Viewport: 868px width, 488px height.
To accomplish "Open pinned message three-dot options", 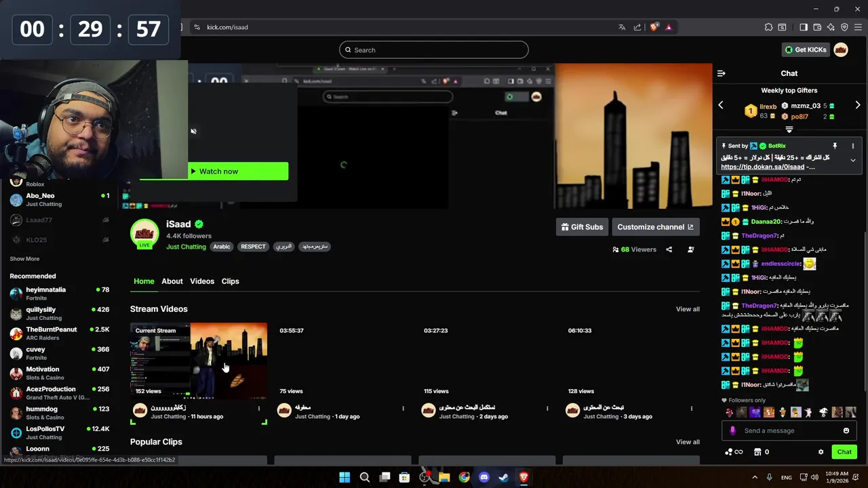I will pyautogui.click(x=853, y=146).
